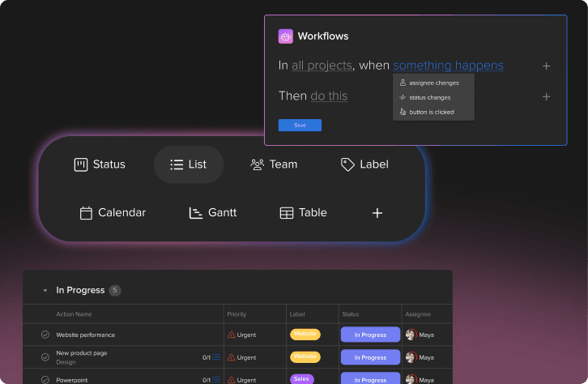This screenshot has width=588, height=384.
Task: Click the Status column header
Action: click(x=351, y=314)
